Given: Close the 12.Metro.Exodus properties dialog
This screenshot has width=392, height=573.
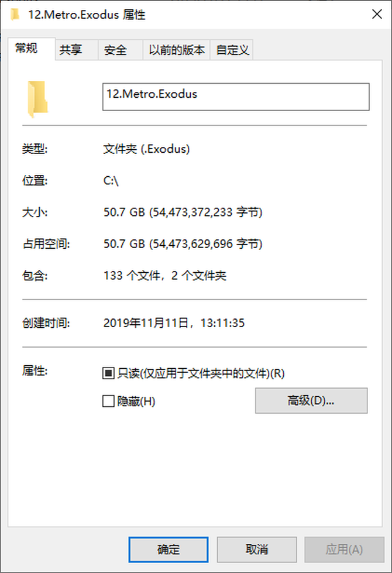Looking at the screenshot, I should click(377, 14).
